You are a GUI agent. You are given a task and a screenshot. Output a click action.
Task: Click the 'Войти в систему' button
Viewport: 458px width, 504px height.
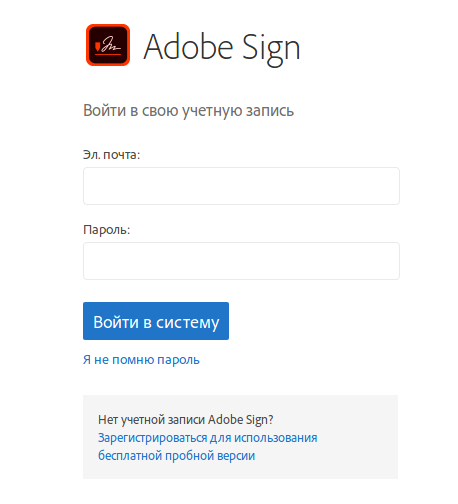coord(156,321)
